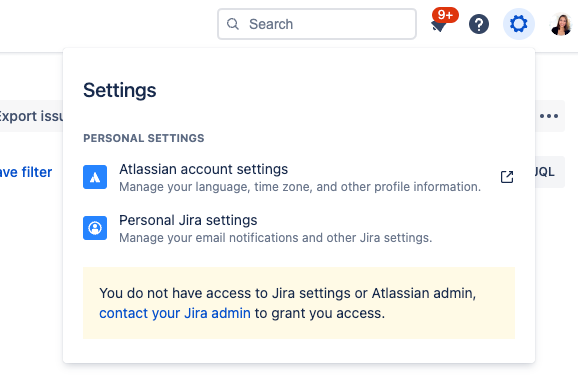Open the user profile avatar

[561, 24]
